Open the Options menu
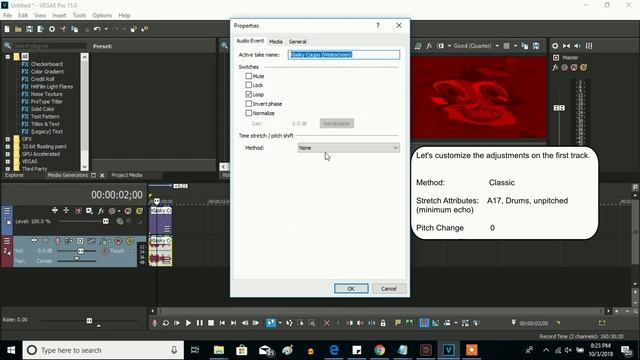Viewport: 640px width, 360px height. click(102, 15)
